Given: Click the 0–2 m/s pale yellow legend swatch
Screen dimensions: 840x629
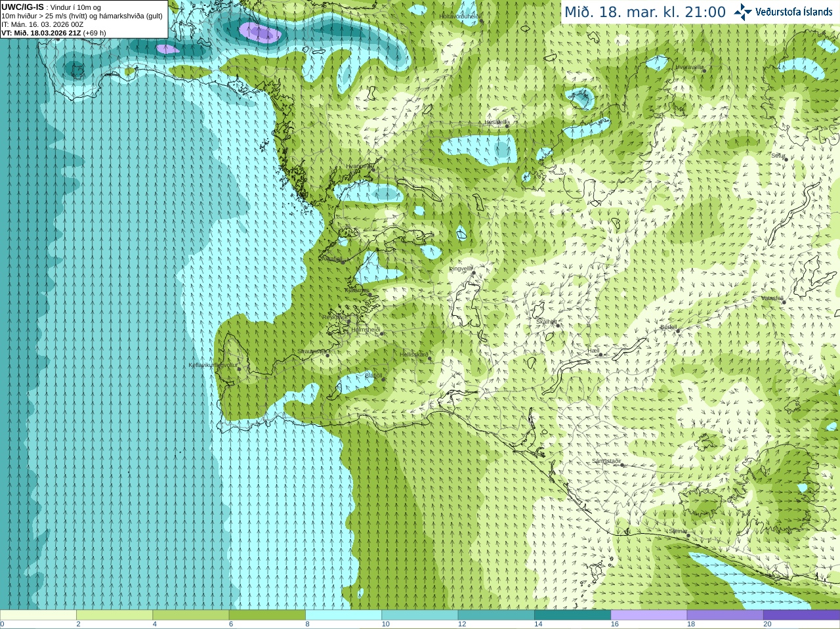Looking at the screenshot, I should (38, 615).
